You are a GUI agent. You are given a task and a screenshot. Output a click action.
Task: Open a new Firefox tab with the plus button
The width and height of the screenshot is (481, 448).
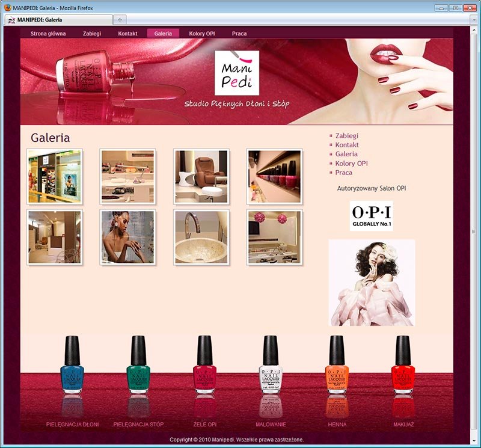(120, 20)
